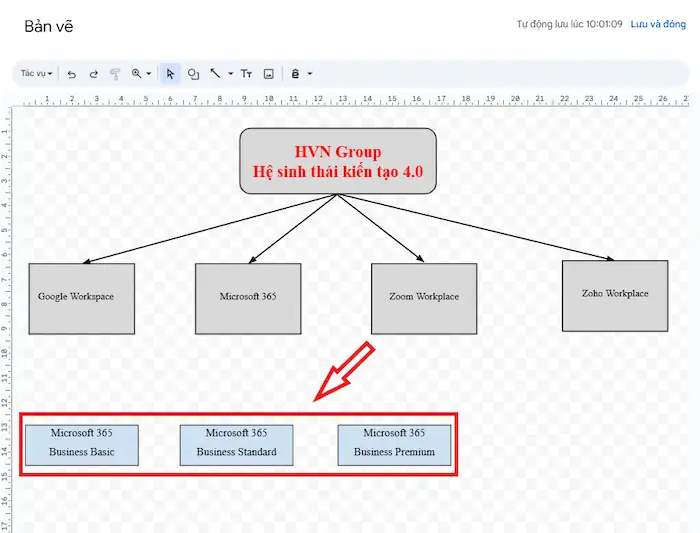Select the Google Workspace box
The height and width of the screenshot is (533, 700).
[x=82, y=299]
